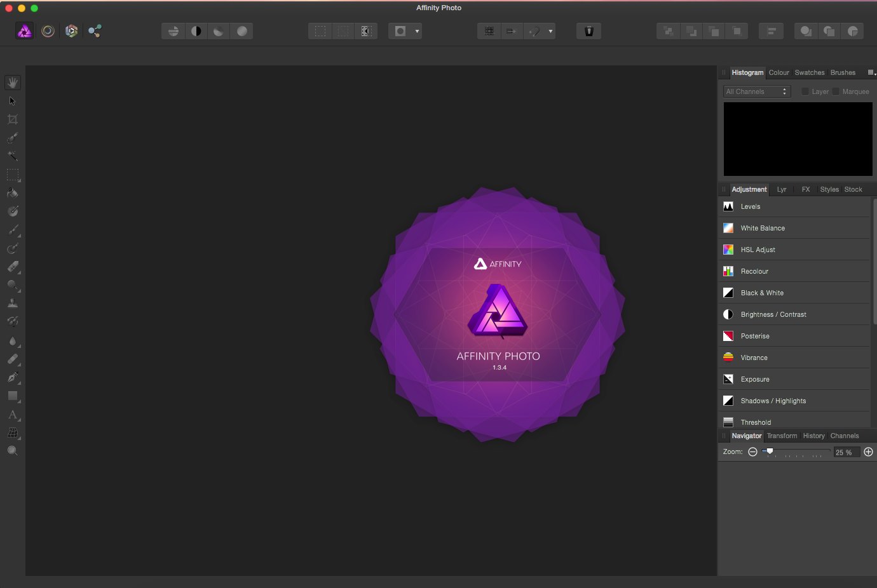Switch to the Develop Persona
The height and width of the screenshot is (588, 877).
pyautogui.click(x=72, y=31)
